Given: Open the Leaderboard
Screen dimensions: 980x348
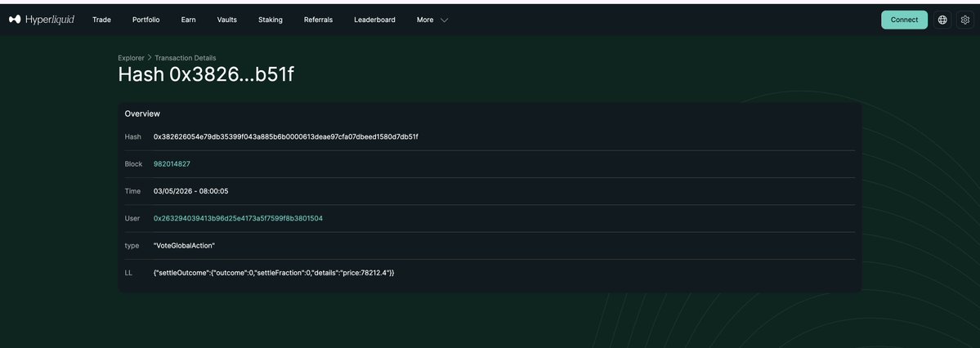Looking at the screenshot, I should [374, 20].
